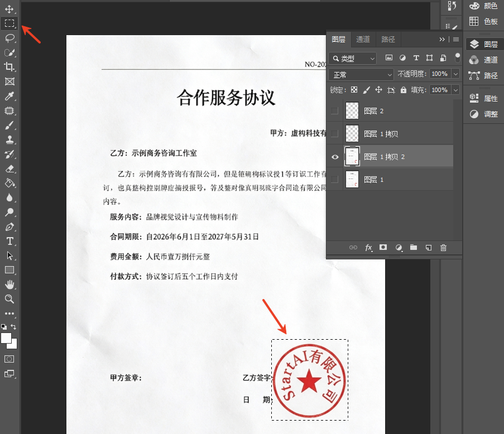The height and width of the screenshot is (434, 504).
Task: Open the 属性 panel from the dock
Action: (483, 98)
